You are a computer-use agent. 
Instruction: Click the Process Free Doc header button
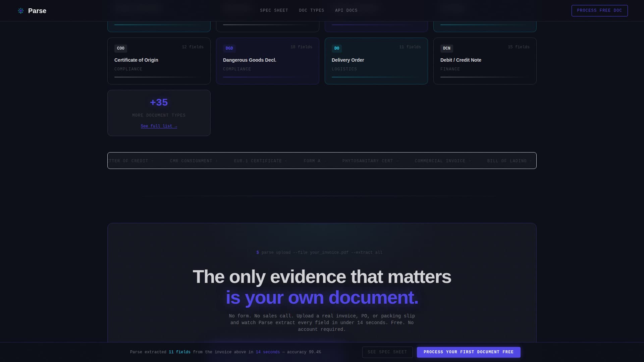pos(599,11)
